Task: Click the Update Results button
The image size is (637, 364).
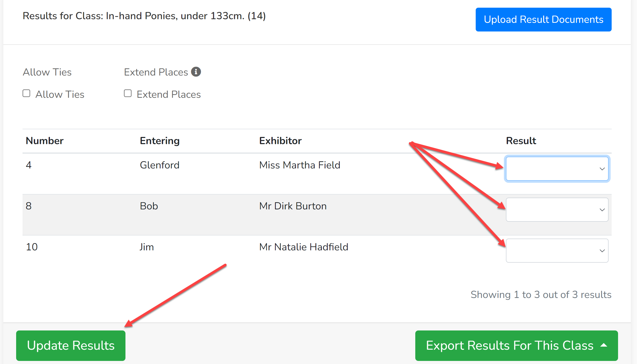Action: click(71, 346)
